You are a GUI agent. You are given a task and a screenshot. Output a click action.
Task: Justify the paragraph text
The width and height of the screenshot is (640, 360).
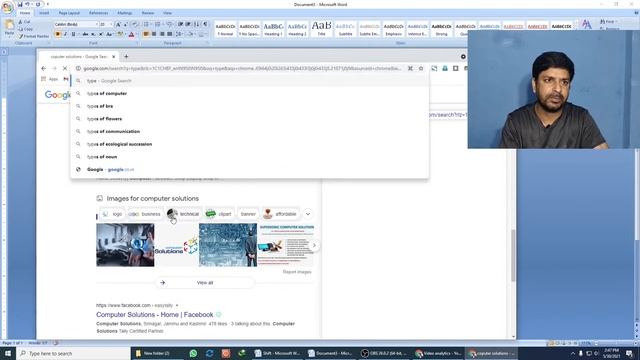[170, 34]
